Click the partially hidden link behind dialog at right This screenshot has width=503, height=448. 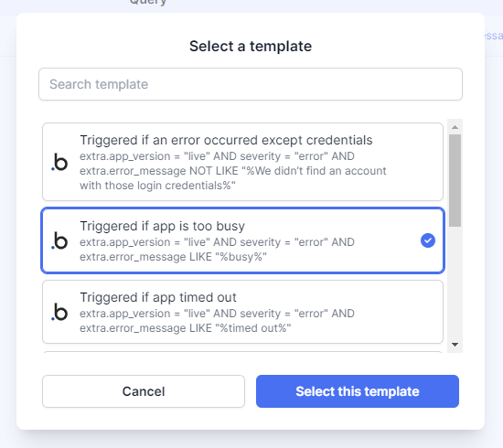(x=493, y=36)
